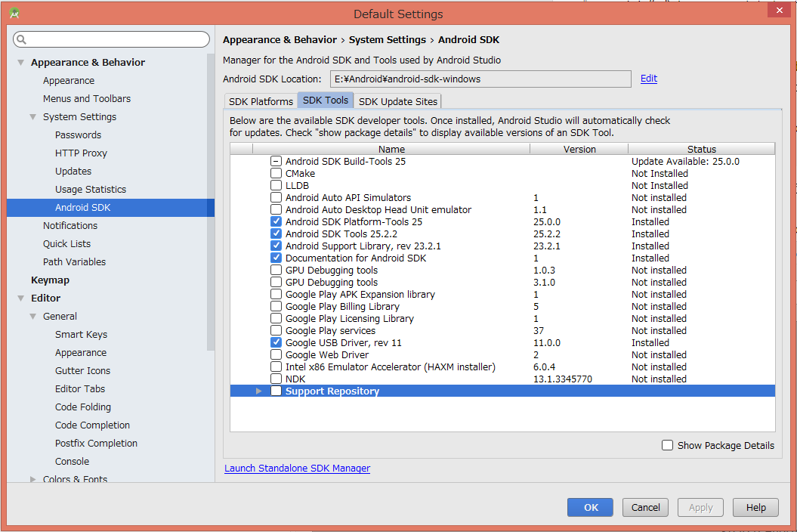Select the SDK Tools tab
Viewport: 797px width, 532px height.
326,101
